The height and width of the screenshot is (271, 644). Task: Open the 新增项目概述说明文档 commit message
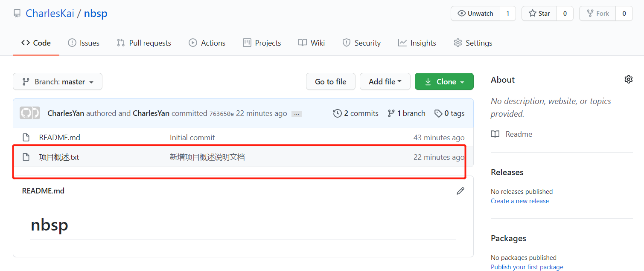coord(207,157)
